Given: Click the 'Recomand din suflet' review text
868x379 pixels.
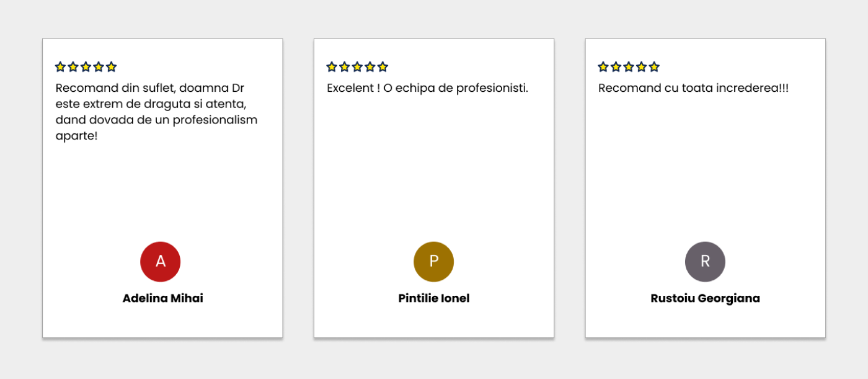Looking at the screenshot, I should click(x=156, y=112).
